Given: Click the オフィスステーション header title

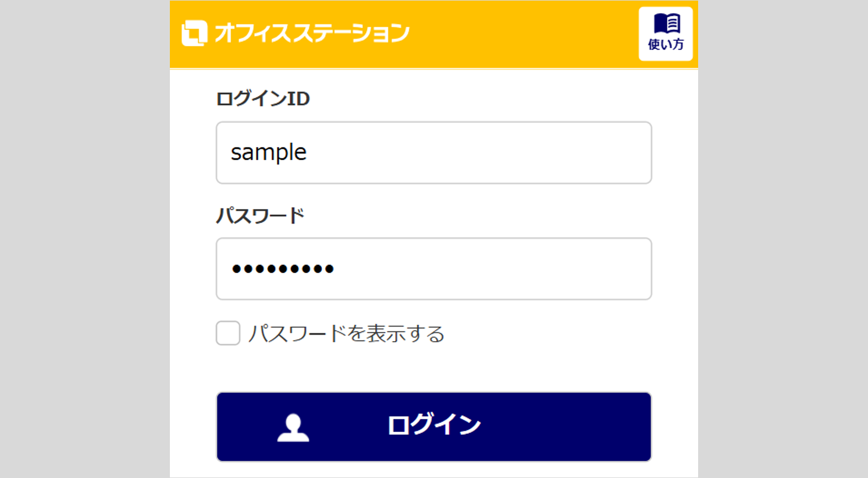Looking at the screenshot, I should [x=312, y=33].
